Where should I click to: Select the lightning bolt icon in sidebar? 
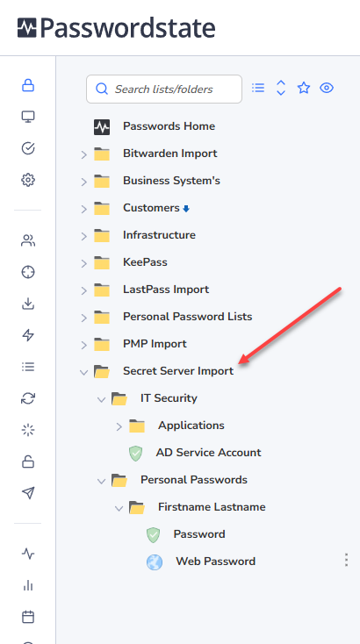pos(28,335)
